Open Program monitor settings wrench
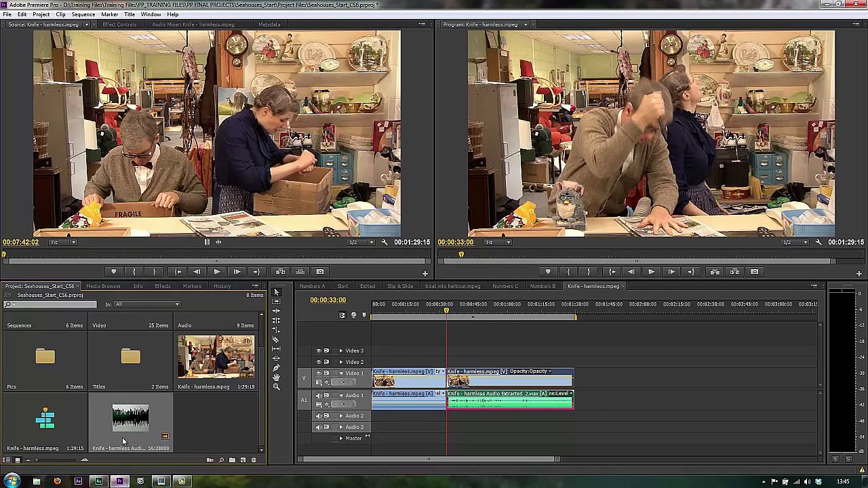The width and height of the screenshot is (868, 488). point(818,242)
